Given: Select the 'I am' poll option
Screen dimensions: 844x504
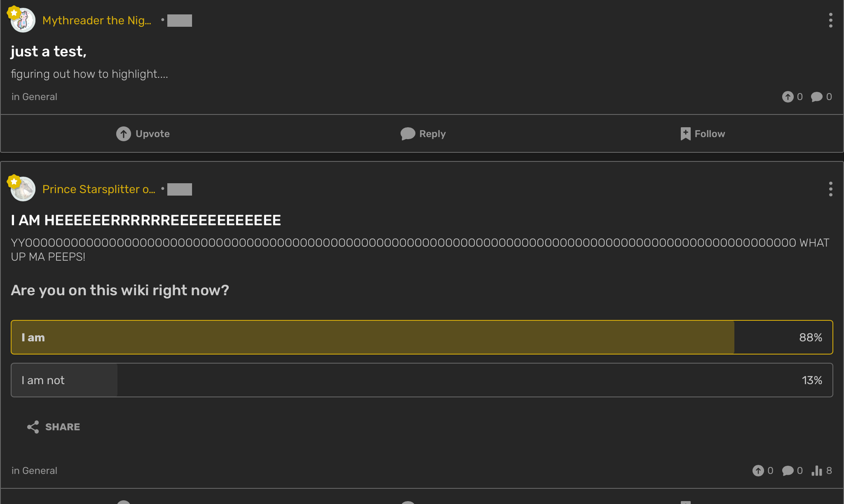Looking at the screenshot, I should click(422, 337).
